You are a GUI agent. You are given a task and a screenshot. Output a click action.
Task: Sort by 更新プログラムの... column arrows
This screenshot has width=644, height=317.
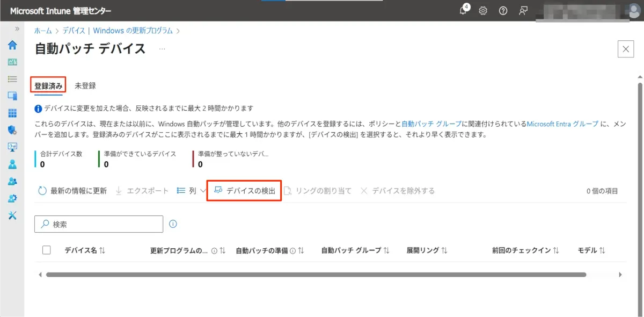(223, 251)
